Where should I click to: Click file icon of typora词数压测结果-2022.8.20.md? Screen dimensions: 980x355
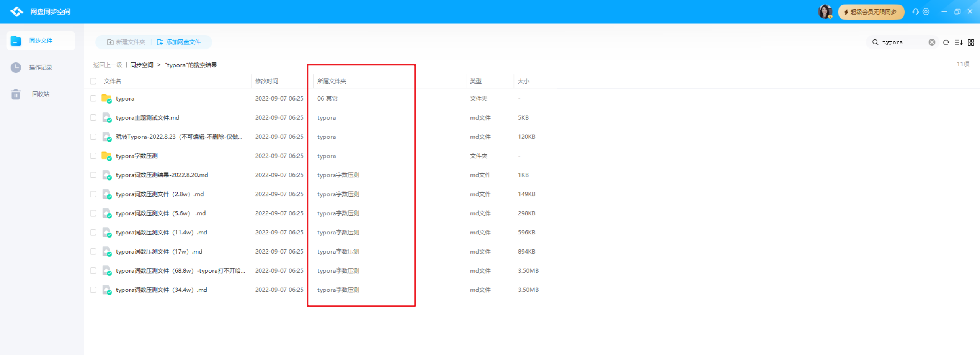(x=106, y=175)
